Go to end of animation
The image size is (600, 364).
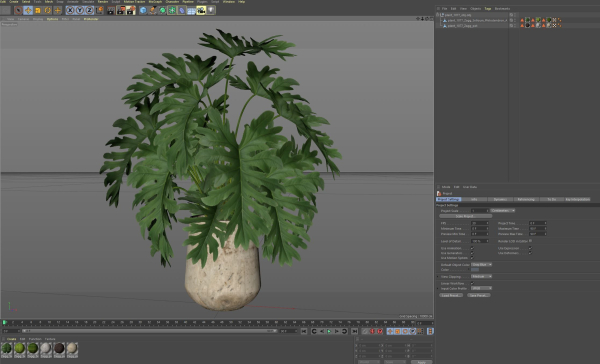[x=355, y=331]
